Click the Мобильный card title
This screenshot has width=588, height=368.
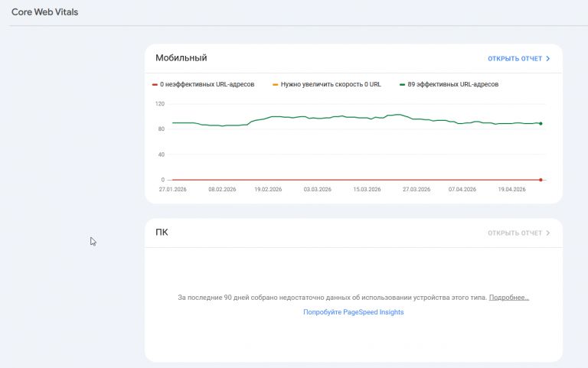tap(181, 57)
